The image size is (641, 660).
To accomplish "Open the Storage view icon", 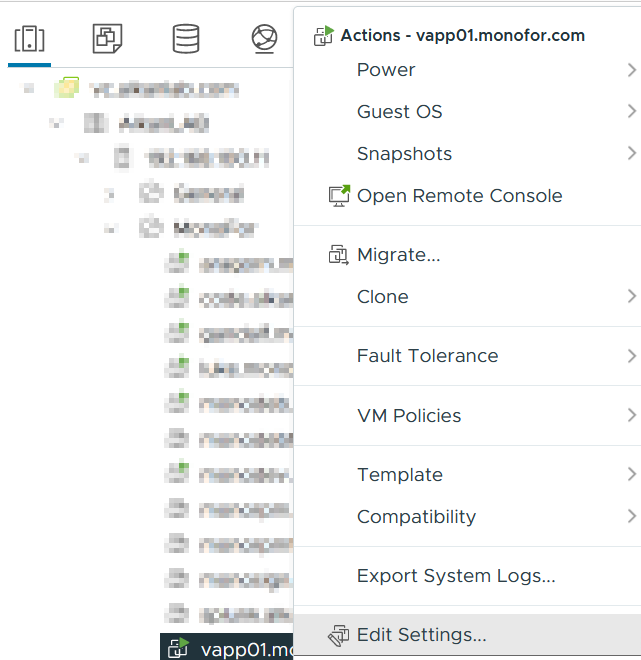I will (x=186, y=40).
